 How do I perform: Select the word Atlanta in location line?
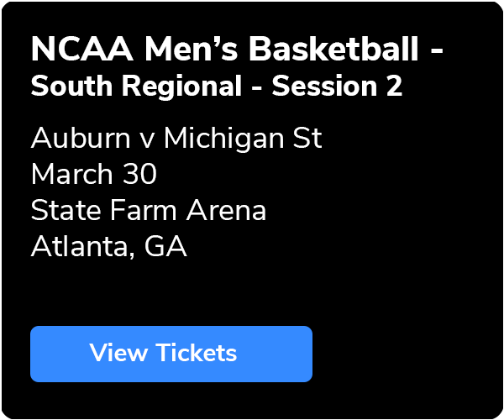tap(82, 246)
